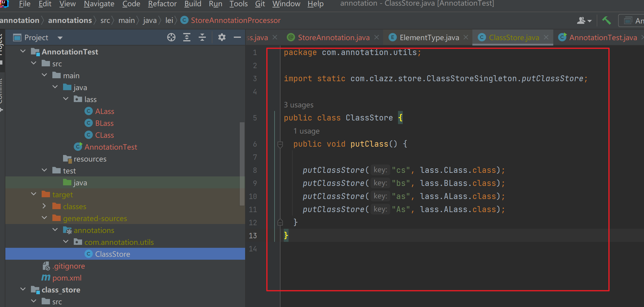Click the '1 usage' inlay hint

click(x=306, y=131)
